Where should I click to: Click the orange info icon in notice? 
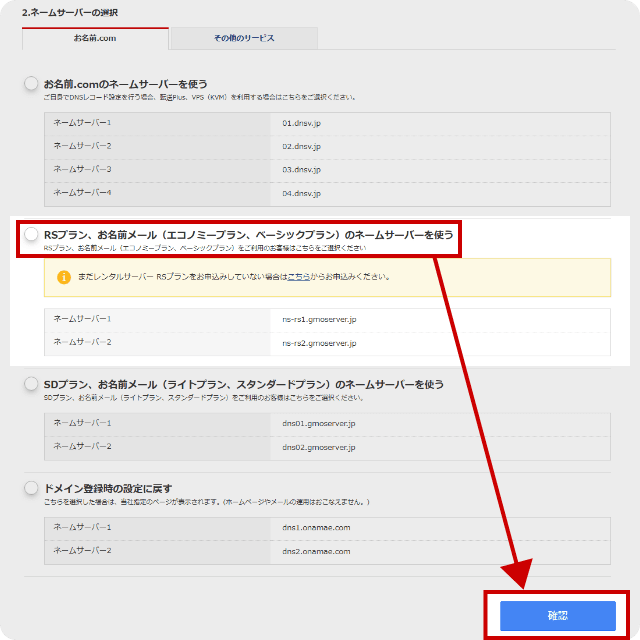[64, 277]
